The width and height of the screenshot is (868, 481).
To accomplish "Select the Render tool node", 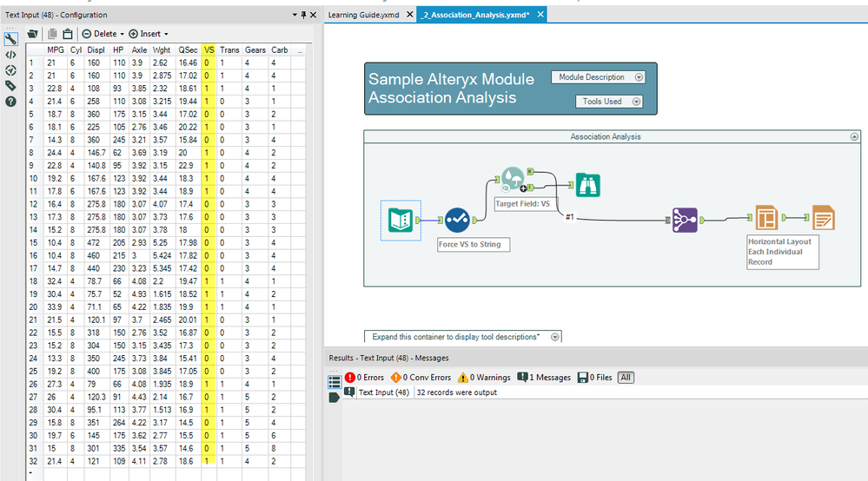I will tap(823, 218).
